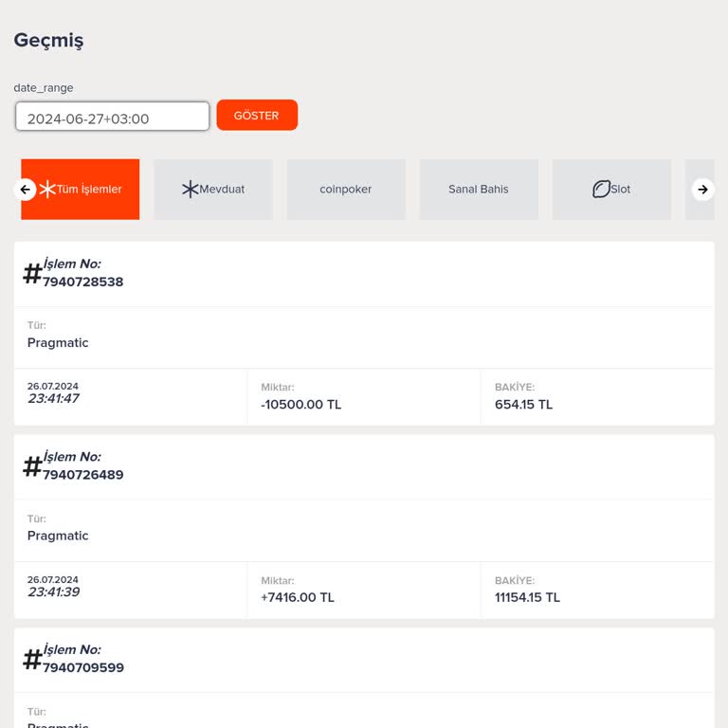
Task: Click the right arrow tab scroller
Action: point(702,190)
